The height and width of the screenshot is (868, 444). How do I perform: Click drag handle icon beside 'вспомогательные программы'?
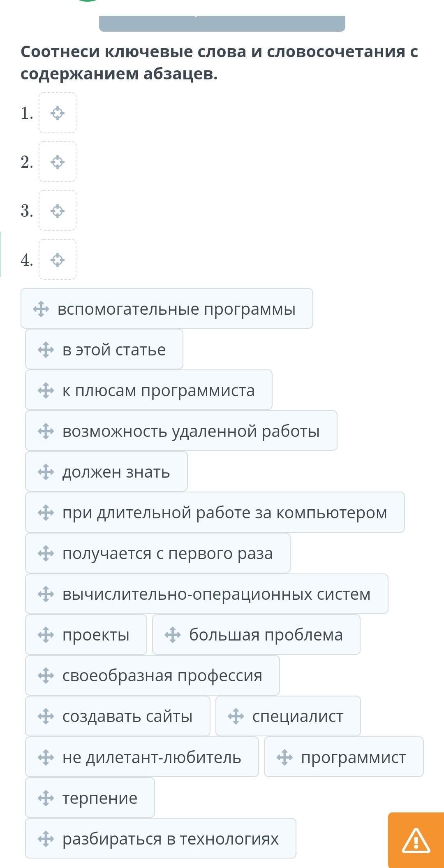coord(41,309)
